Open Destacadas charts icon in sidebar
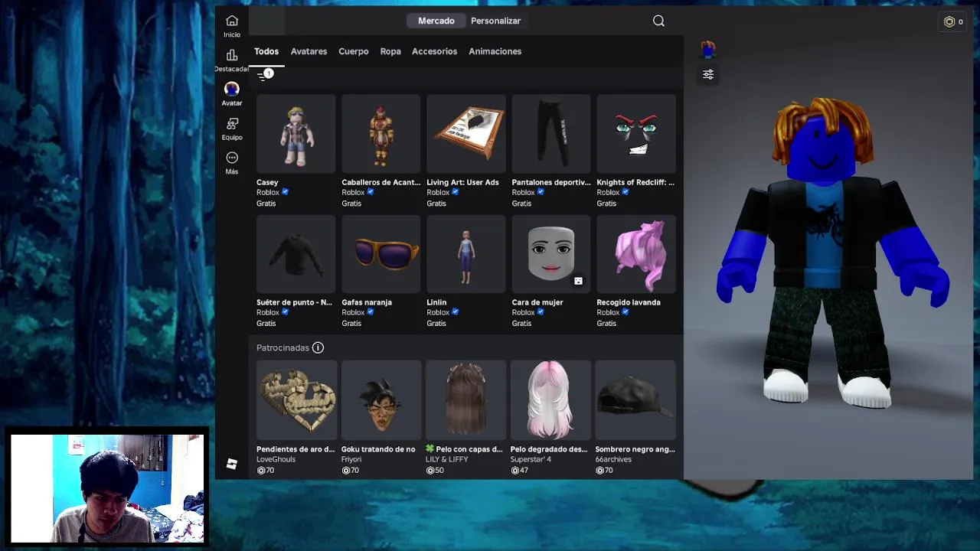 (x=232, y=55)
